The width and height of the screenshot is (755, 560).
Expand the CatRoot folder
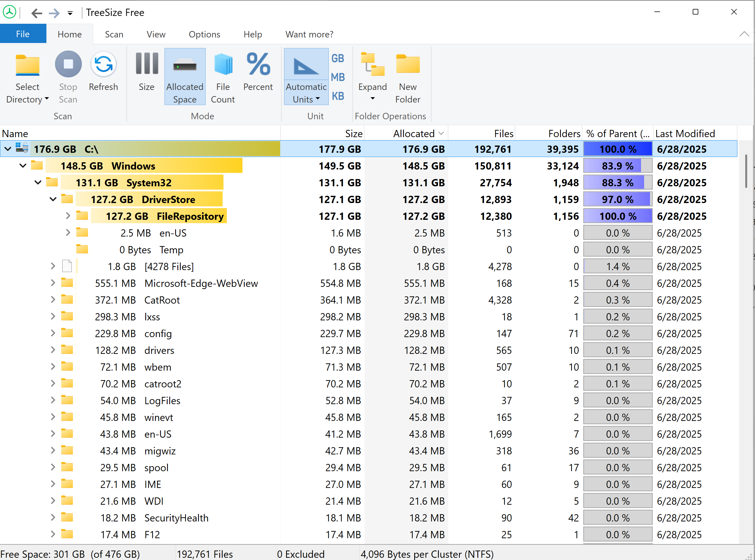(53, 299)
